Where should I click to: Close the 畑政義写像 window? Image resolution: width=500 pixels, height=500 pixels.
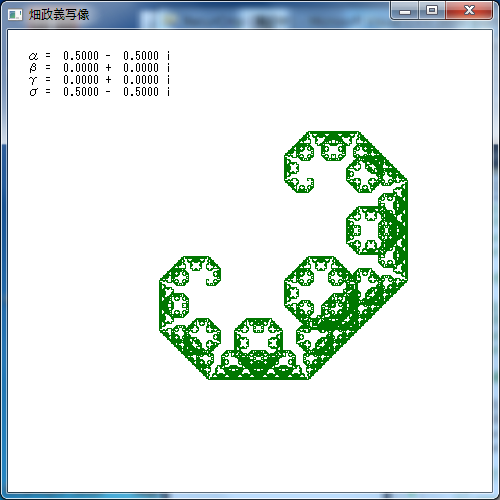469,11
